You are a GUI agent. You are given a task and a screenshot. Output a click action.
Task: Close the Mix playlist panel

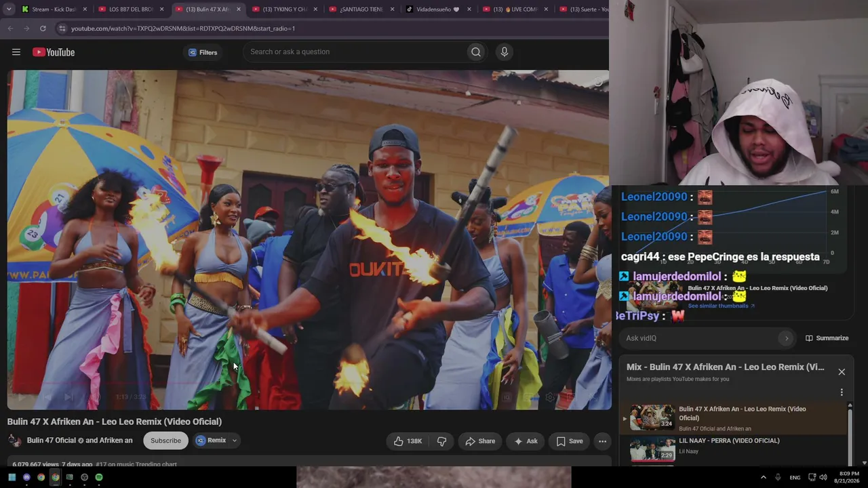click(x=842, y=372)
